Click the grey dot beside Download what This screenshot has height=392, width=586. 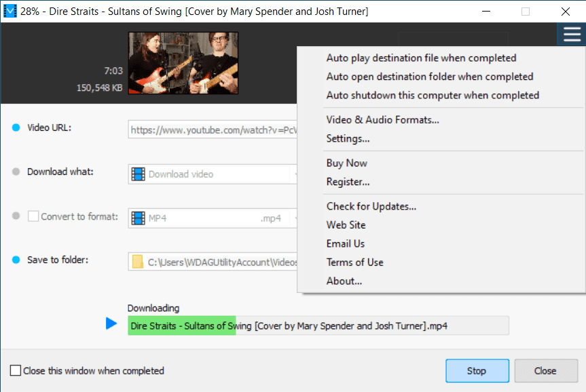tap(16, 172)
